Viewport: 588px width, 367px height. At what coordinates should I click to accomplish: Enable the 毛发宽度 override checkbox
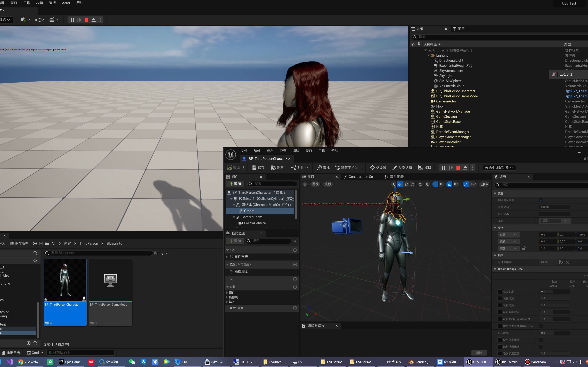tap(500, 292)
